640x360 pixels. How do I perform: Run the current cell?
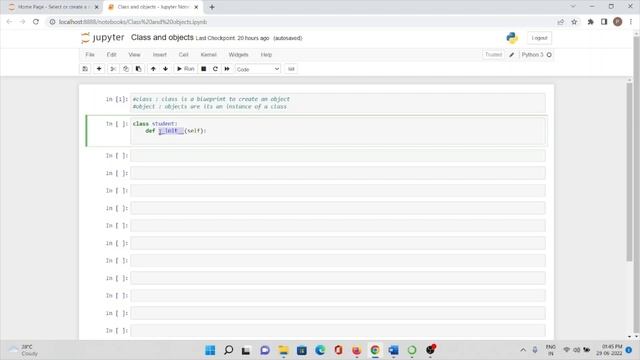185,69
